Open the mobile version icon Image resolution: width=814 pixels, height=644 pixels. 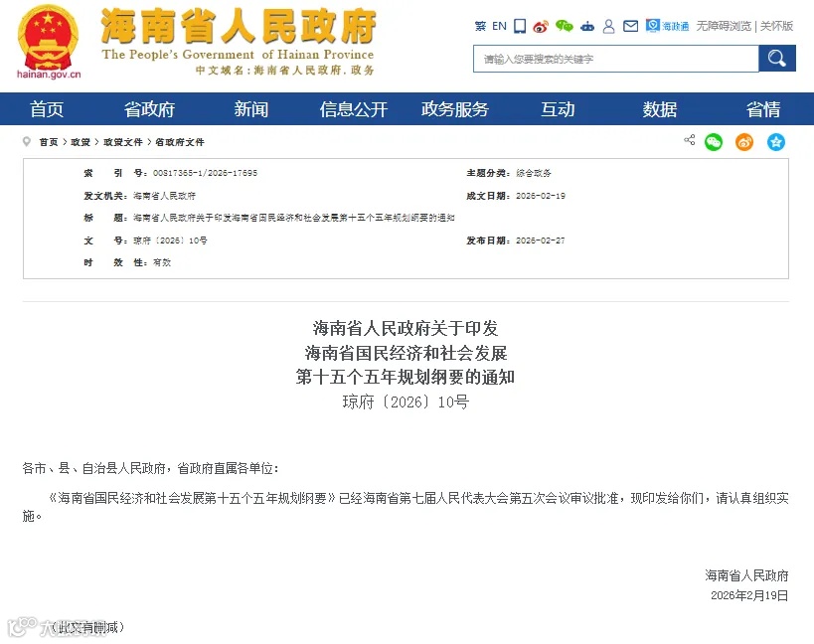pyautogui.click(x=519, y=26)
